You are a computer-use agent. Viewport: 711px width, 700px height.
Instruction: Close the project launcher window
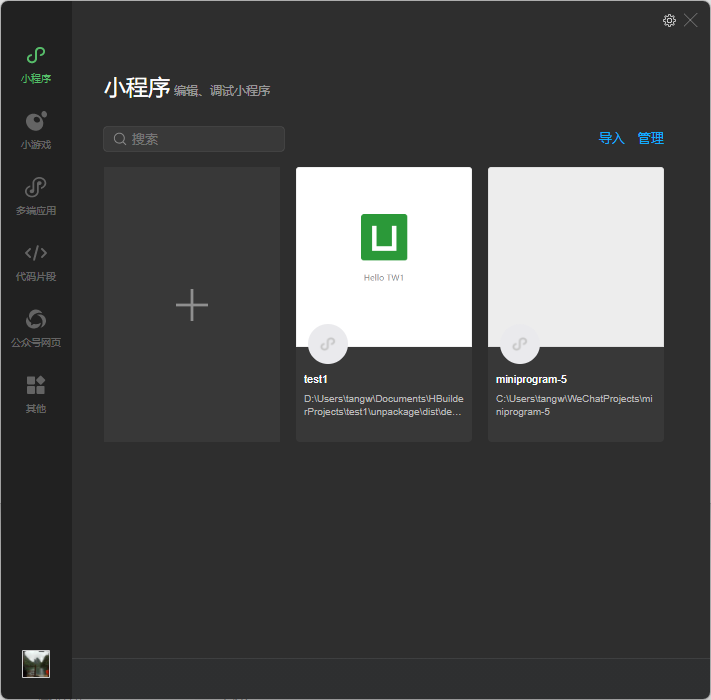click(691, 20)
